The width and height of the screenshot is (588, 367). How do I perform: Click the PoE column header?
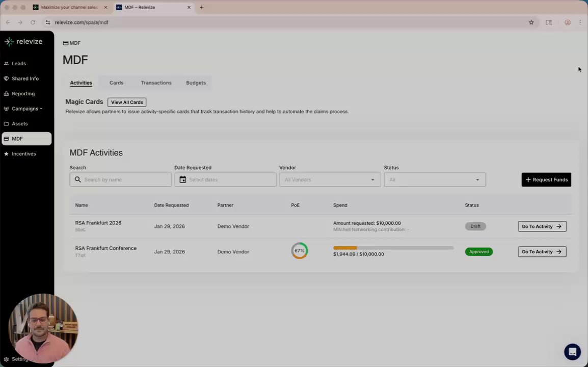295,205
